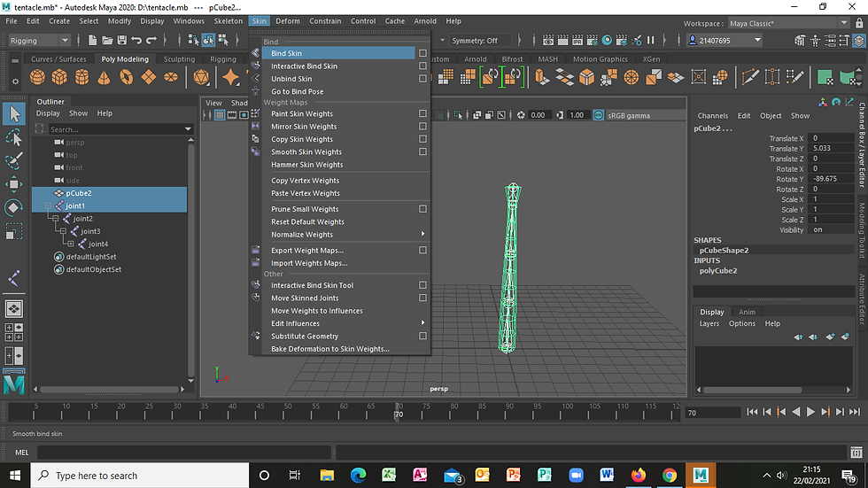Choose Hammer Skin Weights entry

click(306, 165)
